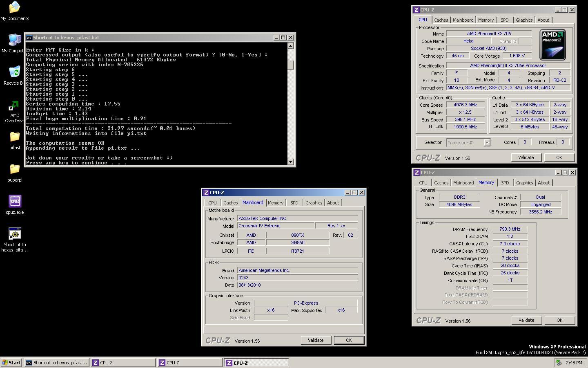The width and height of the screenshot is (588, 368).
Task: Open About tab in Memory CPU-Z window
Action: [x=543, y=183]
